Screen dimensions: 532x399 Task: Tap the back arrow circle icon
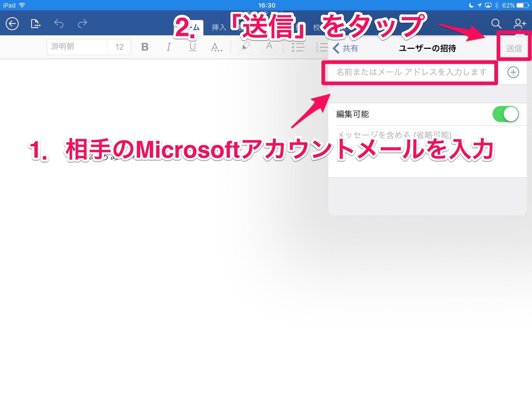12,24
